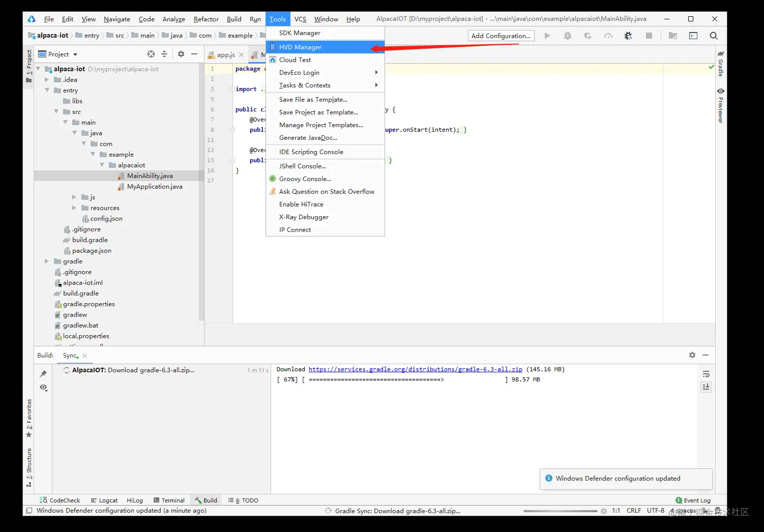Open HiLog tool window
The image size is (764, 532).
(135, 500)
